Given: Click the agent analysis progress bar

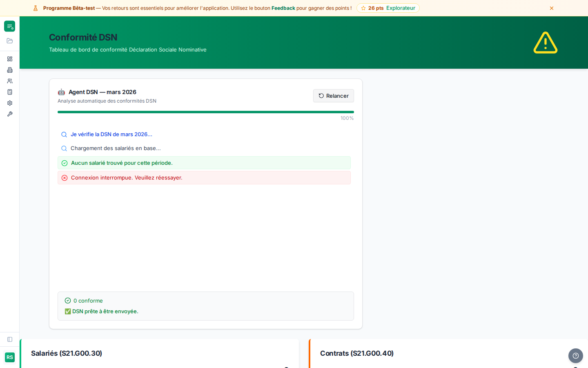Looking at the screenshot, I should (205, 112).
